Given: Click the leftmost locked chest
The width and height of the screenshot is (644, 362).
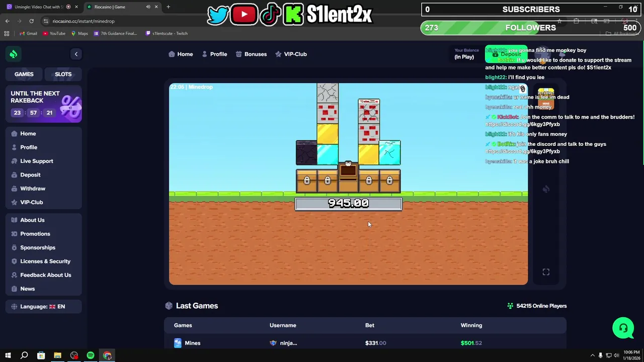Looking at the screenshot, I should (306, 181).
